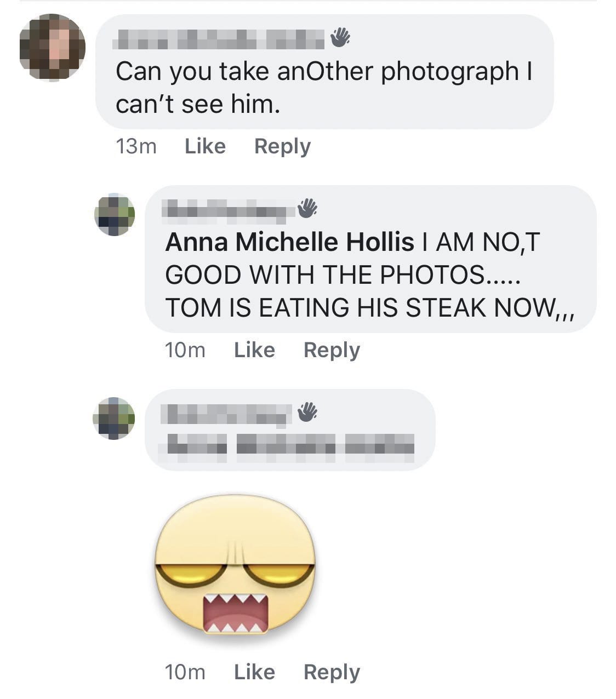Click the second commenter's profile avatar
The width and height of the screenshot is (616, 699).
[115, 215]
